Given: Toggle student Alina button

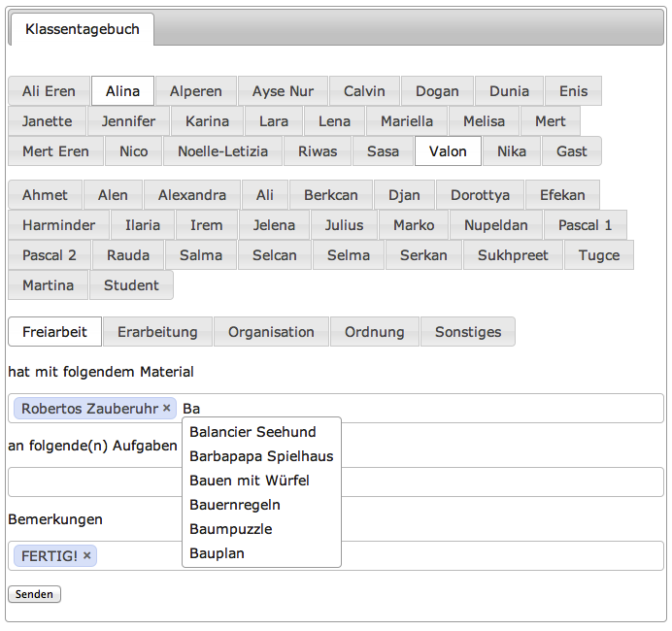Looking at the screenshot, I should tap(122, 91).
